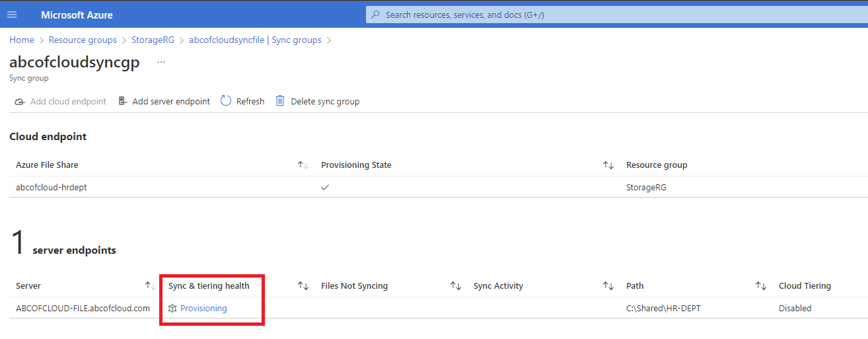Viewport: 868px width, 339px height.
Task: Click the Provisioning health link
Action: pyautogui.click(x=203, y=308)
